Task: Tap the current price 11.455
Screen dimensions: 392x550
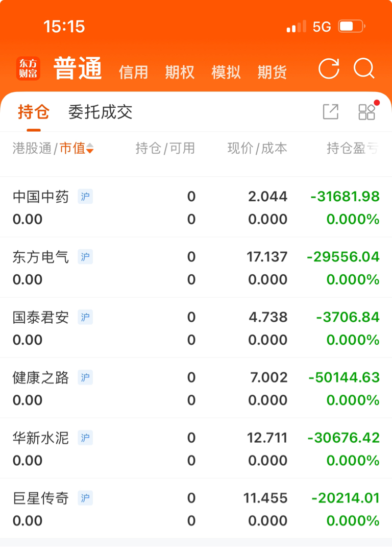Action: point(265,498)
